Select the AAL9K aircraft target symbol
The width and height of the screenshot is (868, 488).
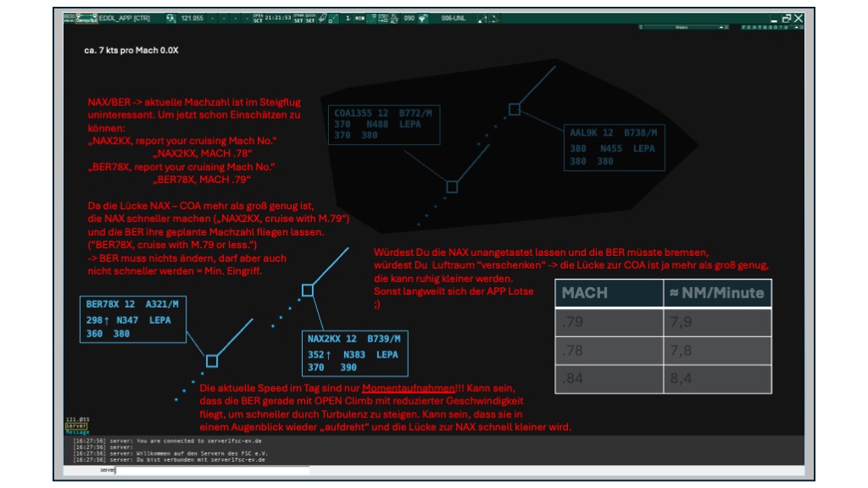pos(515,109)
